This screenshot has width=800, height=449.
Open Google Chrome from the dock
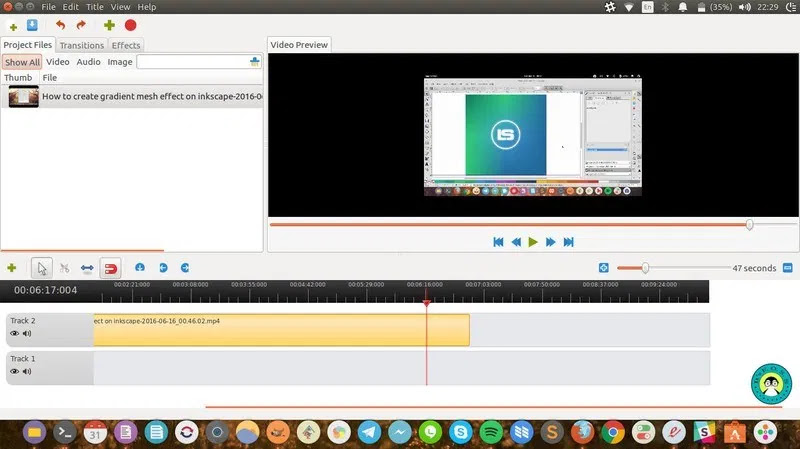[x=613, y=433]
